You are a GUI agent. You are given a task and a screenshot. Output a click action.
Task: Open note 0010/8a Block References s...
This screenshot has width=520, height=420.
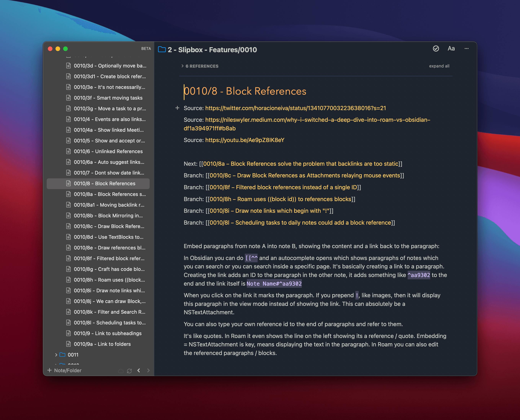pos(110,194)
